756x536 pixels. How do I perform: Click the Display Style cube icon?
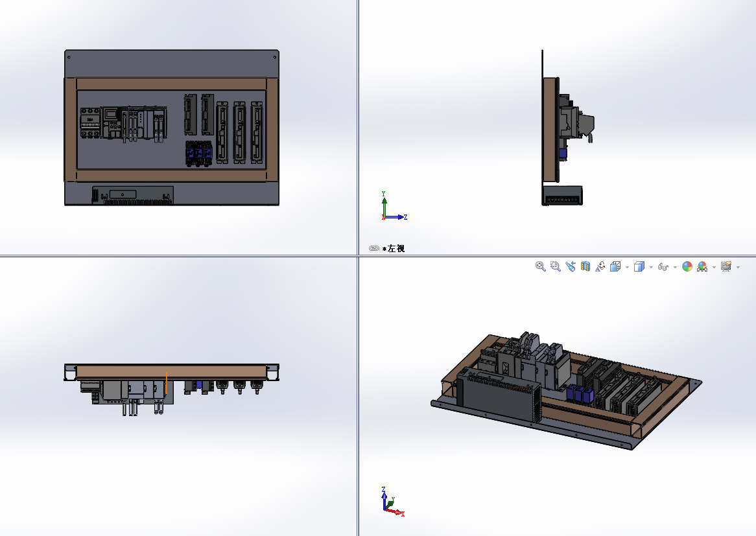639,266
